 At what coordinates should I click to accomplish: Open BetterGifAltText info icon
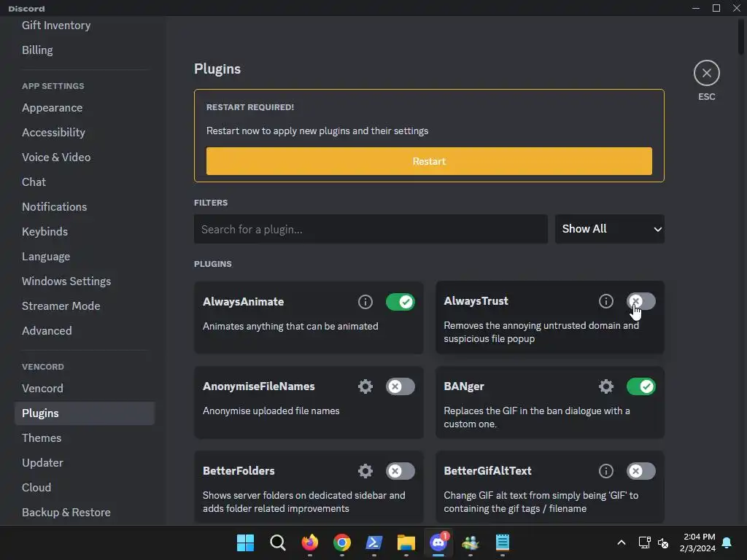606,471
